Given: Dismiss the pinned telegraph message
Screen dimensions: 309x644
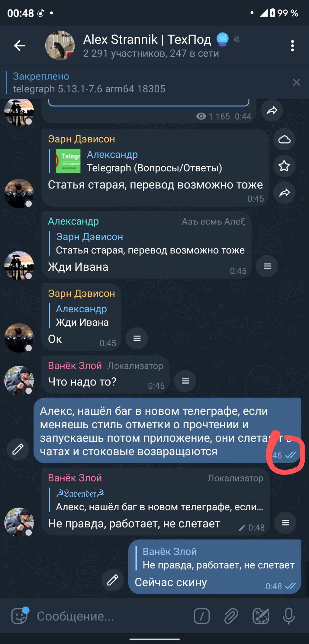Looking at the screenshot, I should (x=296, y=82).
